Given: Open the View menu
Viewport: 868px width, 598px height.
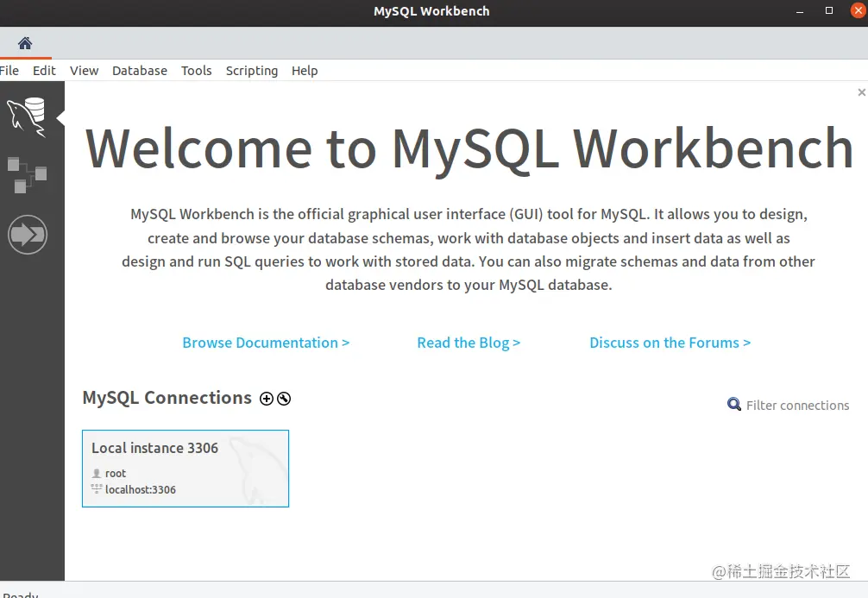Looking at the screenshot, I should coord(85,71).
